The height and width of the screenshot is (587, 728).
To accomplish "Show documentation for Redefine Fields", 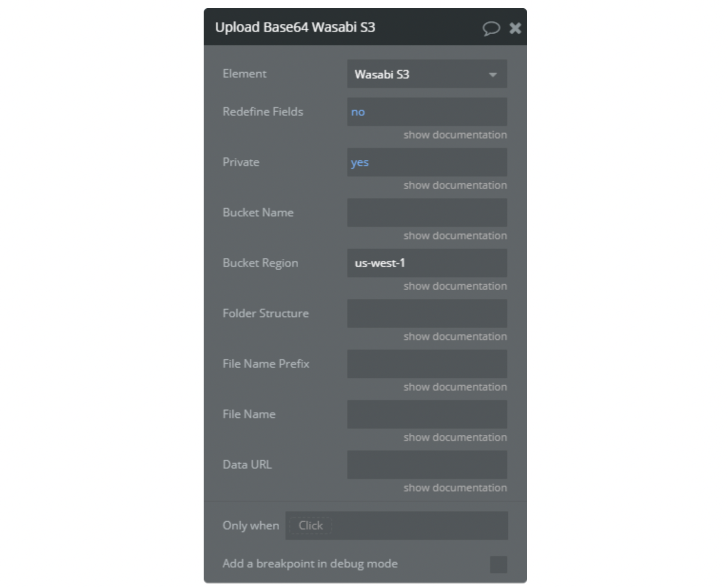I will click(455, 135).
